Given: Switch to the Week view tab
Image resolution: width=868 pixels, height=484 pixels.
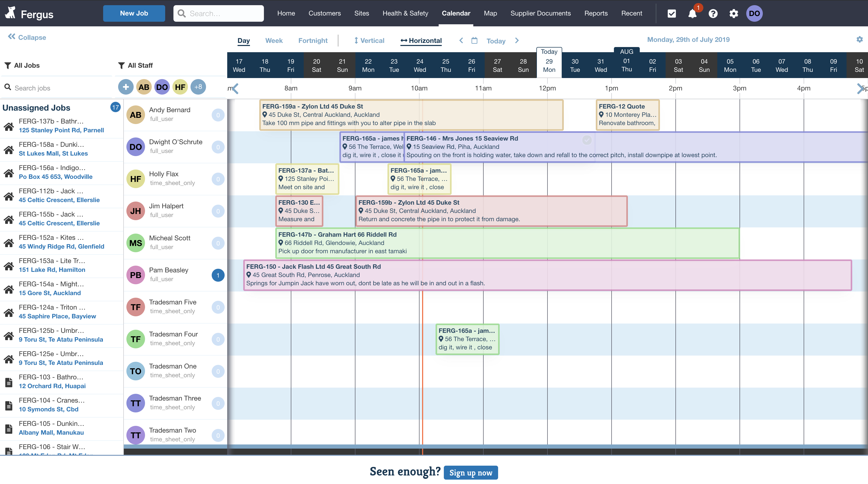Looking at the screenshot, I should (273, 41).
